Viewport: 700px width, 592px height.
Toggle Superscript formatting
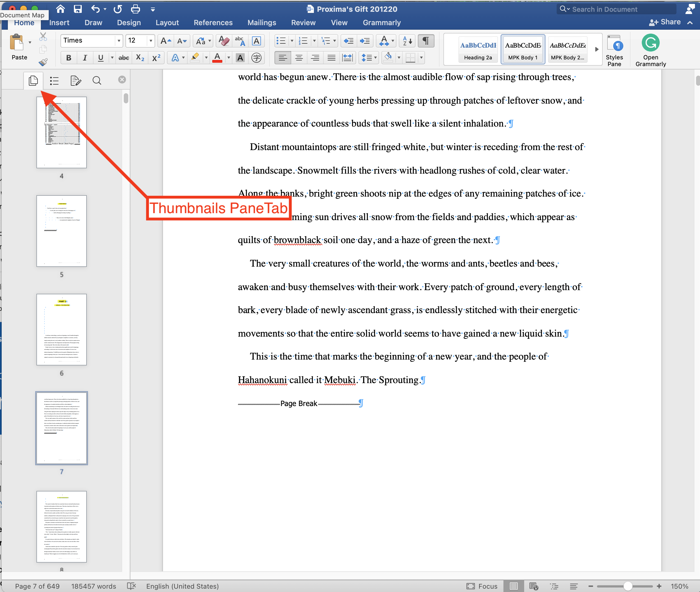tap(156, 58)
